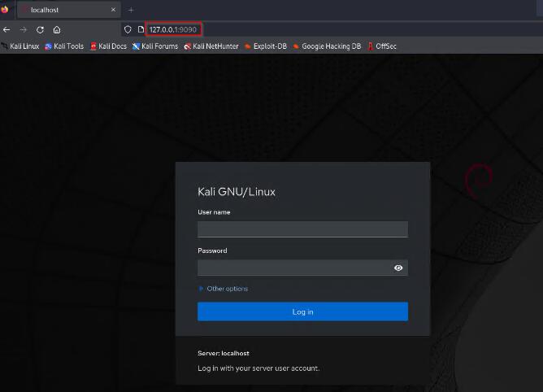Focus the Password field
543x392 pixels.
pyautogui.click(x=293, y=268)
